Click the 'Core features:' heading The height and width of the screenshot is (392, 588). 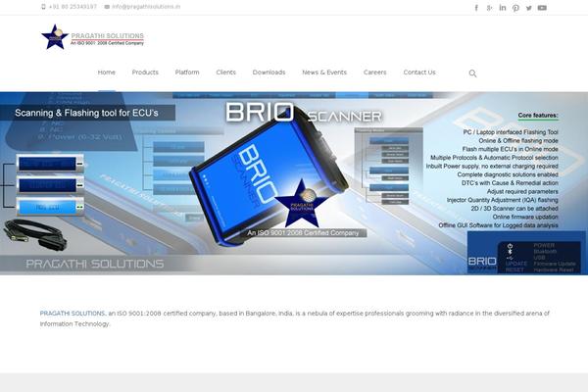[538, 116]
